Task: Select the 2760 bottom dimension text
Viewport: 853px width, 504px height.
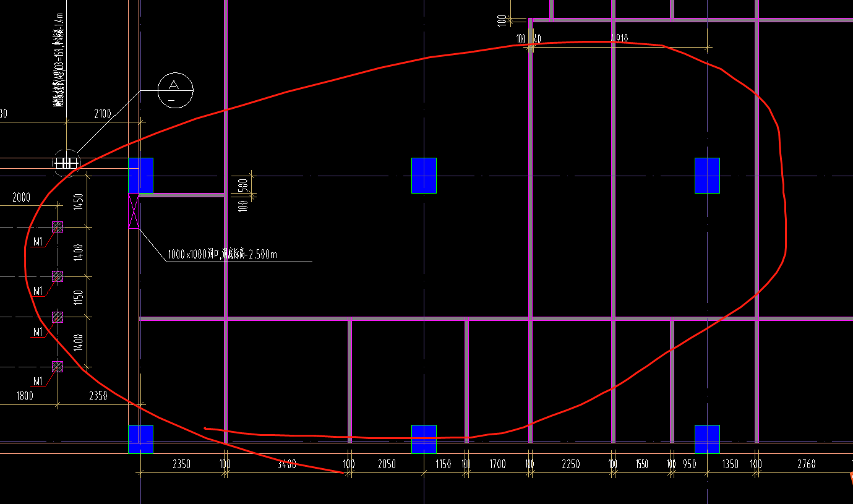Action: [x=806, y=464]
